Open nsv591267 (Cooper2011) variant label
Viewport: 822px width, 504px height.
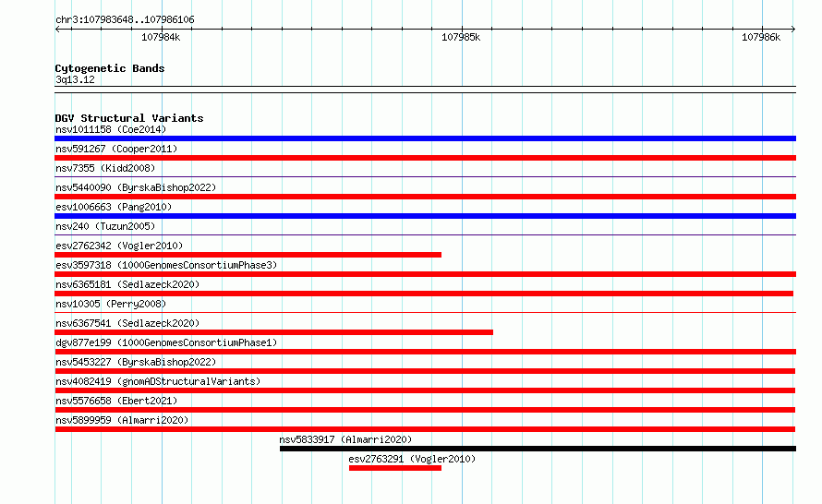click(x=116, y=149)
